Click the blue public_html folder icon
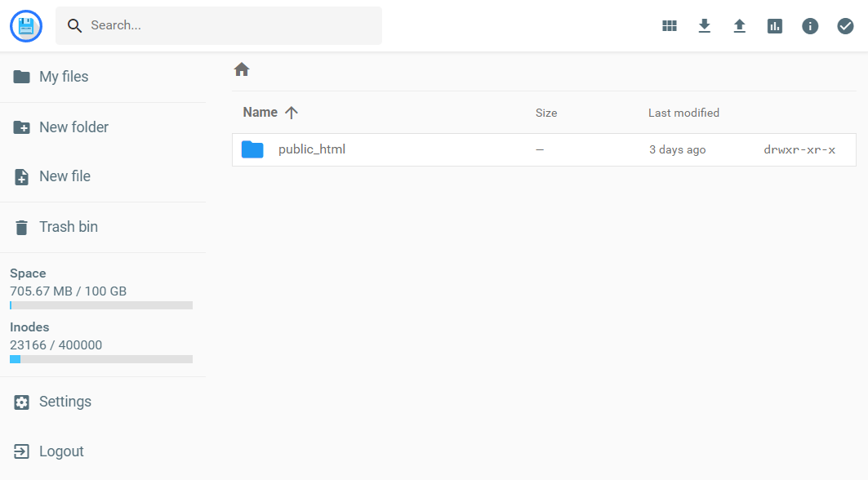 (x=252, y=150)
